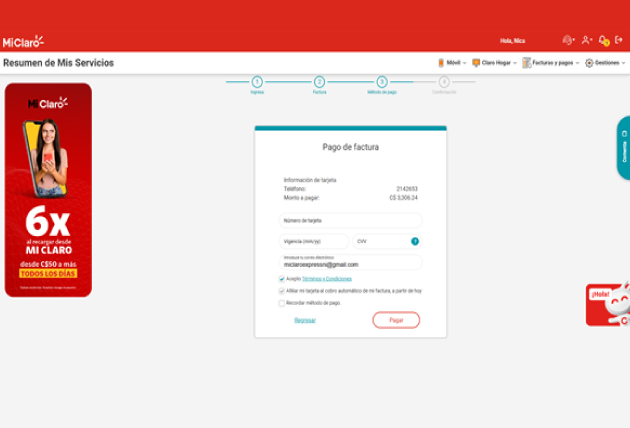Open the ¡Hola! chatbot mascot widget

click(x=608, y=305)
